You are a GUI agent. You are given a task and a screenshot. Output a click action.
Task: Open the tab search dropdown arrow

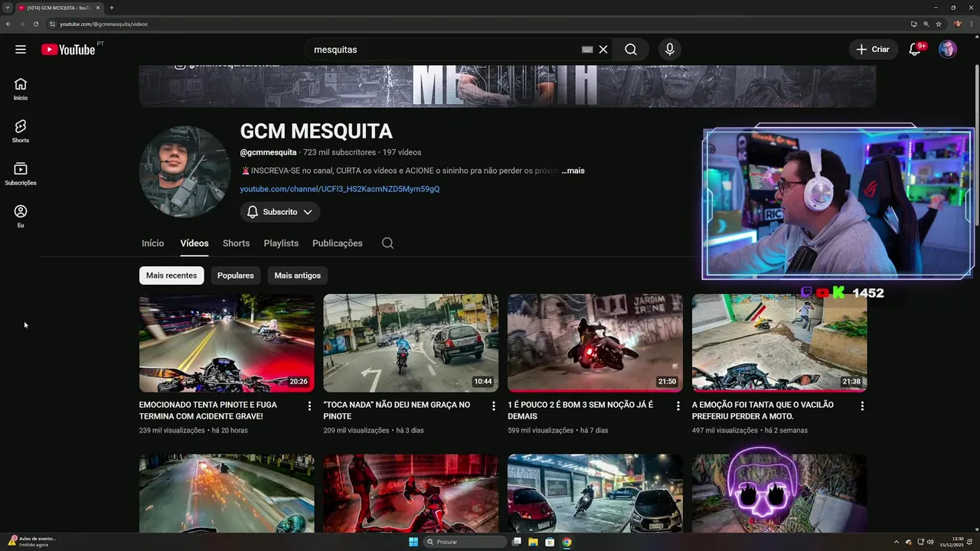8,8
